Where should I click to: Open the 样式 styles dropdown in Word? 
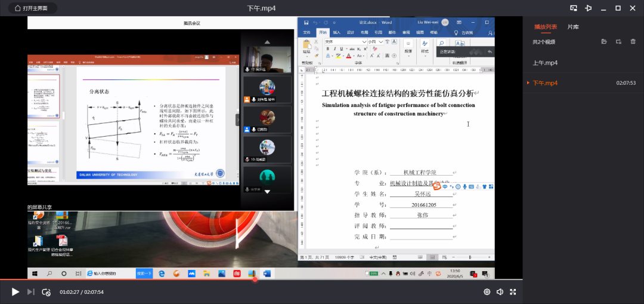(425, 47)
